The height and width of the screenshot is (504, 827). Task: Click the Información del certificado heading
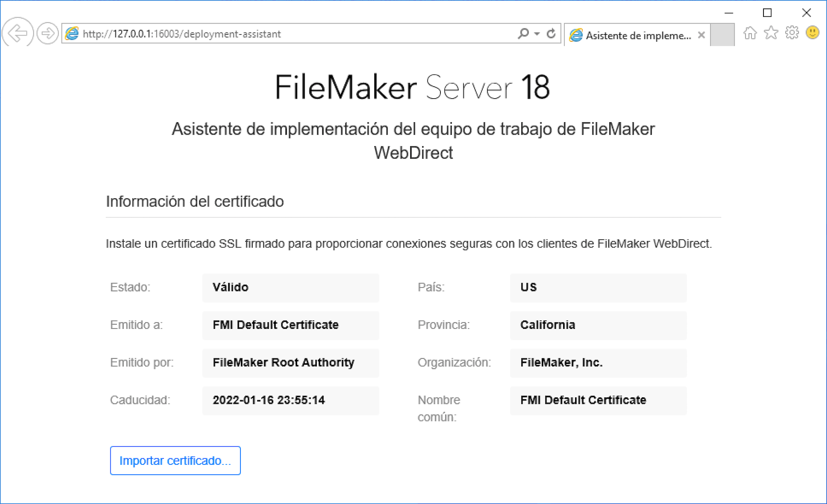[195, 201]
